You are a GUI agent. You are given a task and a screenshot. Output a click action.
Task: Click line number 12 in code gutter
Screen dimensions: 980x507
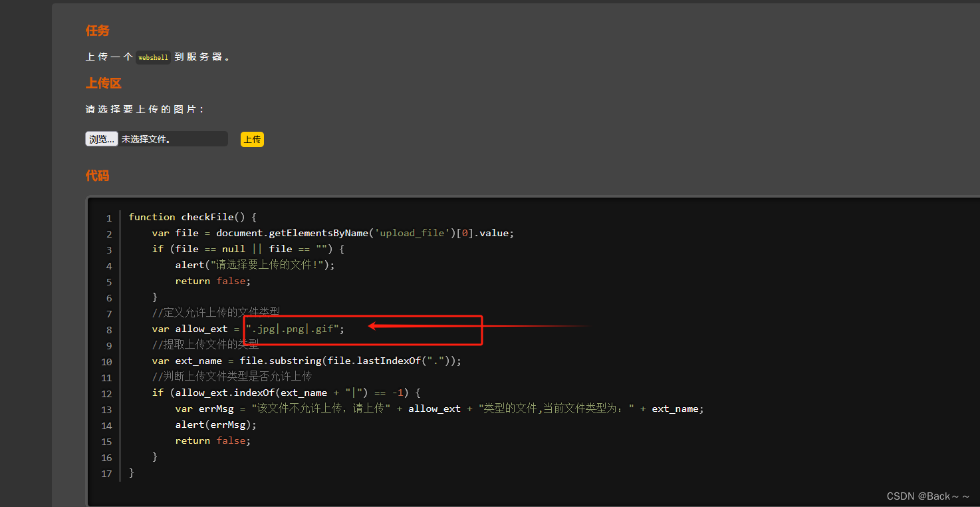tap(107, 393)
